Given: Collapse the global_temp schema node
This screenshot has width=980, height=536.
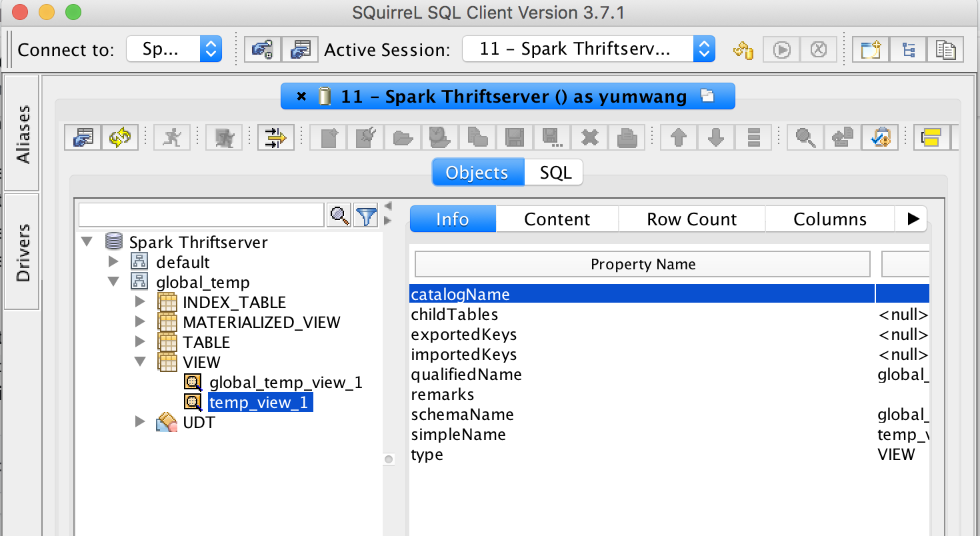Looking at the screenshot, I should [x=113, y=281].
